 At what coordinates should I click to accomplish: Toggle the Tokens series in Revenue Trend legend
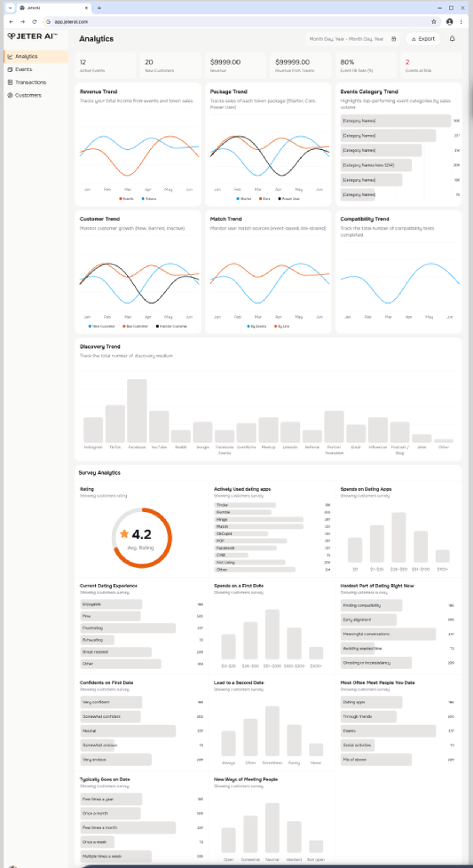click(149, 199)
